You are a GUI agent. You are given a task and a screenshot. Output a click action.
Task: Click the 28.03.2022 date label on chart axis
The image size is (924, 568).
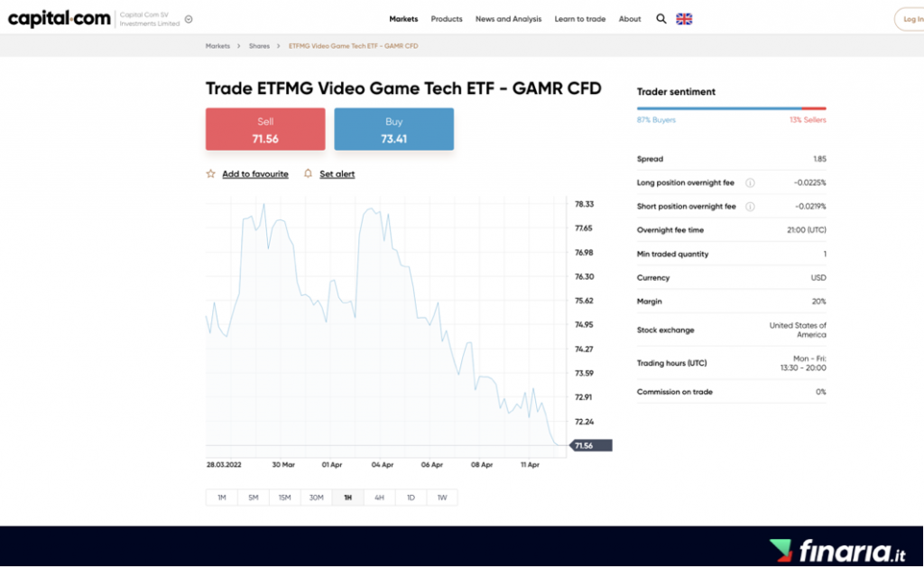[224, 465]
